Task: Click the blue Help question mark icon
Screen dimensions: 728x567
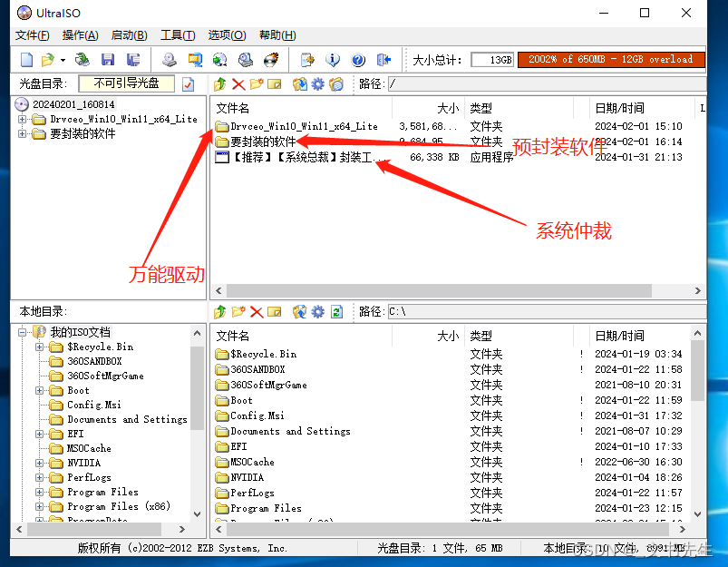Action: pyautogui.click(x=358, y=60)
